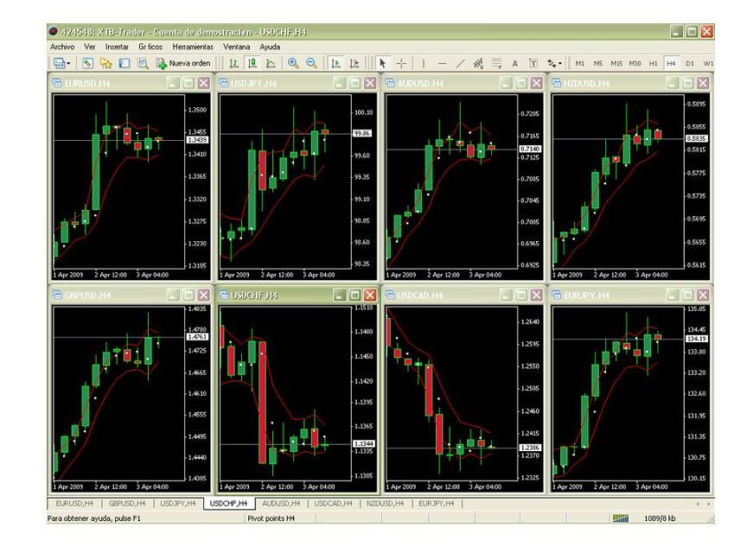Switch to line chart display
747x560 pixels.
(271, 63)
